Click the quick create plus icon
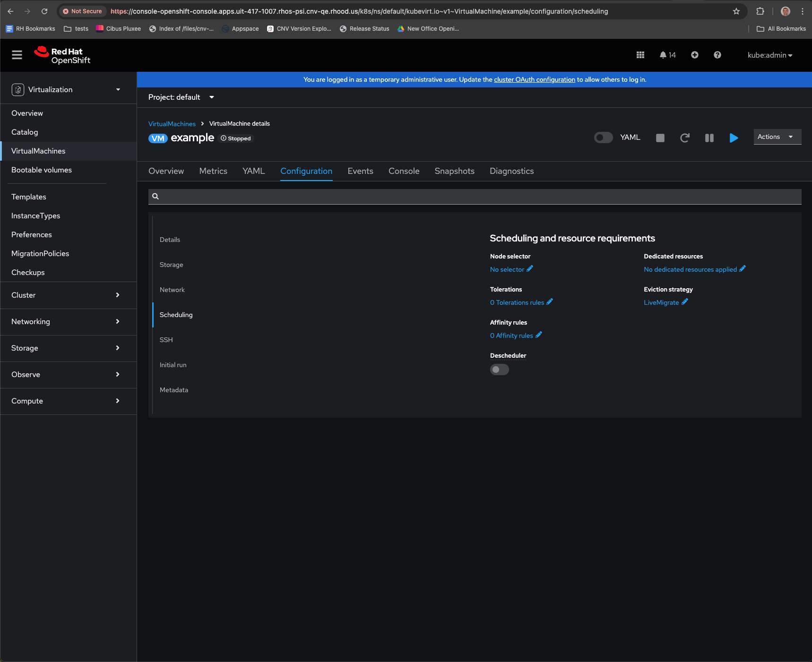 (x=694, y=55)
